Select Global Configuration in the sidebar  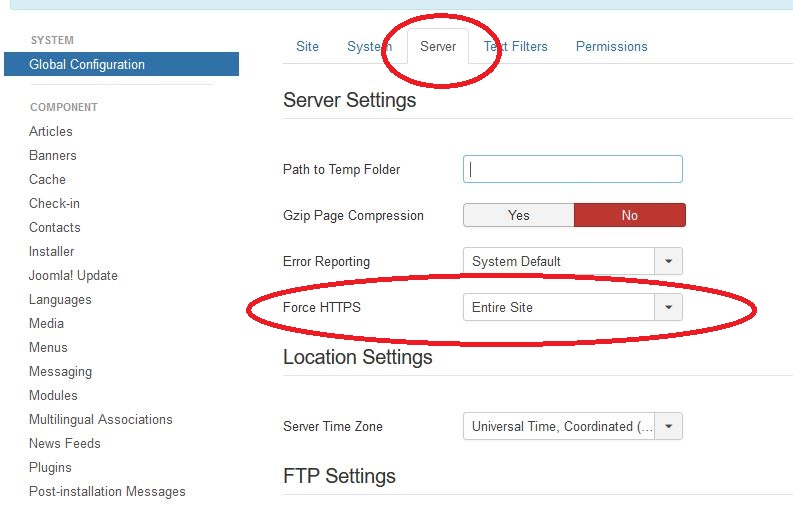tap(87, 65)
